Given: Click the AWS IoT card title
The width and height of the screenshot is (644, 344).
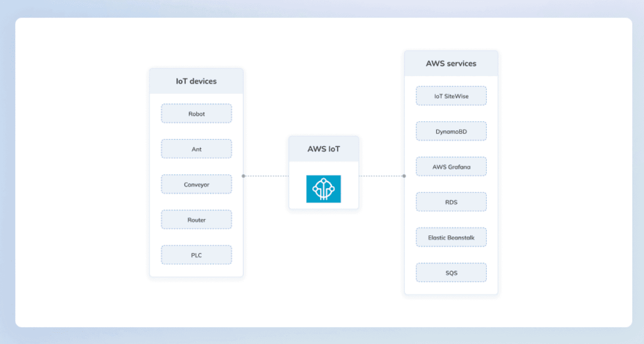Looking at the screenshot, I should 323,149.
